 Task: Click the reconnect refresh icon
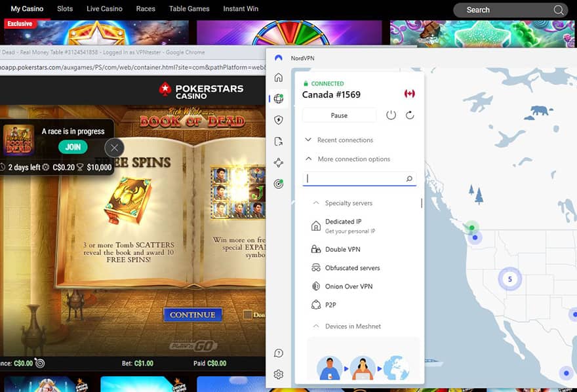pyautogui.click(x=410, y=115)
